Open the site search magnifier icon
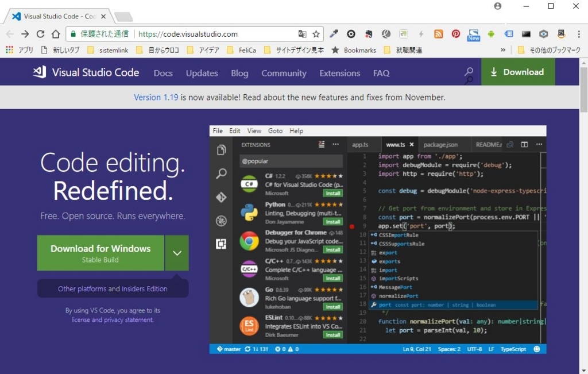Image resolution: width=588 pixels, height=374 pixels. click(x=469, y=72)
